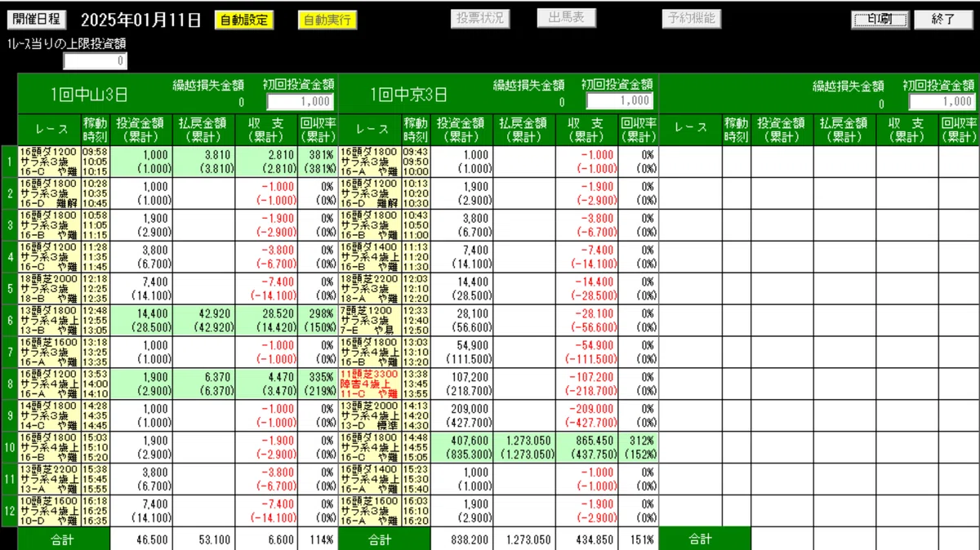The height and width of the screenshot is (550, 980).
Task: Click payout cell 42,920 in 中山 race 6
Action: coord(204,320)
